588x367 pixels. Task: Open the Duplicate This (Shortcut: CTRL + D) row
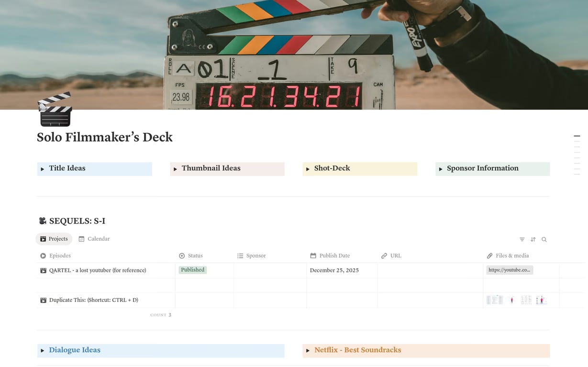pos(93,300)
